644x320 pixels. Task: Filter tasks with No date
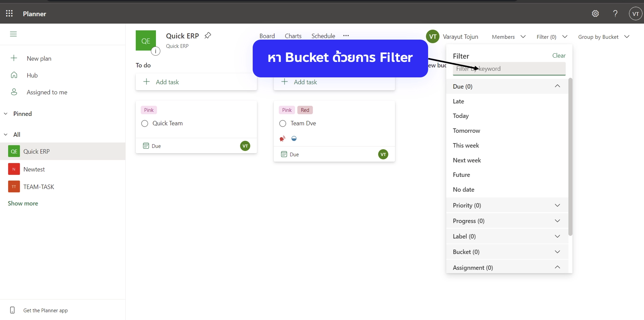[x=463, y=189]
